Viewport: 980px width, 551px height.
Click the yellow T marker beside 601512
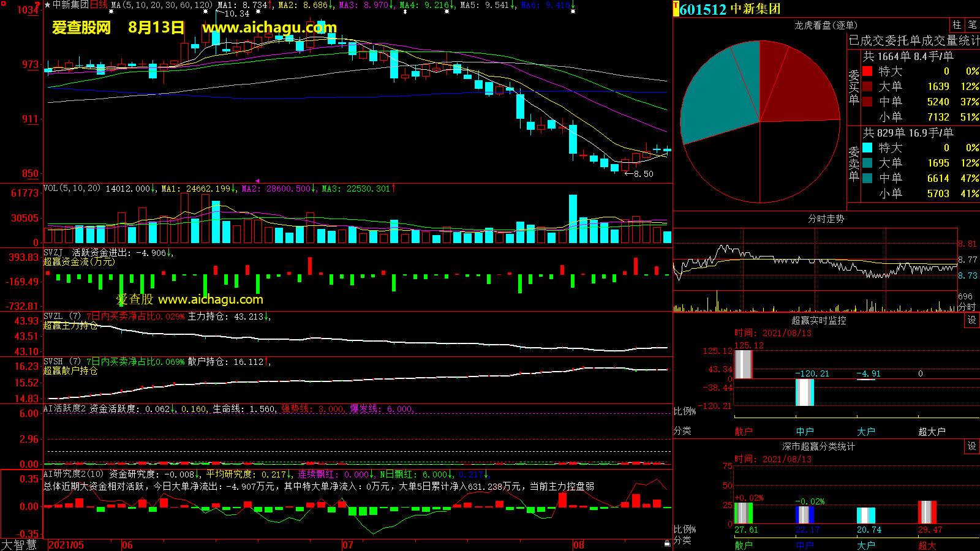[x=676, y=9]
